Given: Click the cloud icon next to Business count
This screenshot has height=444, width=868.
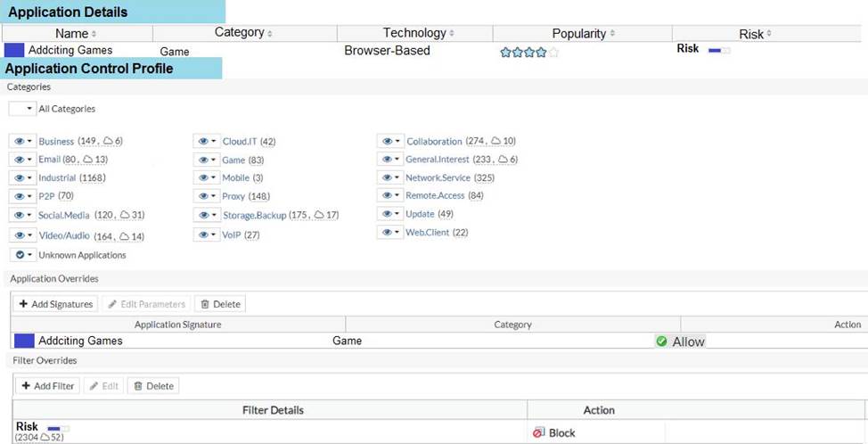Looking at the screenshot, I should coord(109,141).
